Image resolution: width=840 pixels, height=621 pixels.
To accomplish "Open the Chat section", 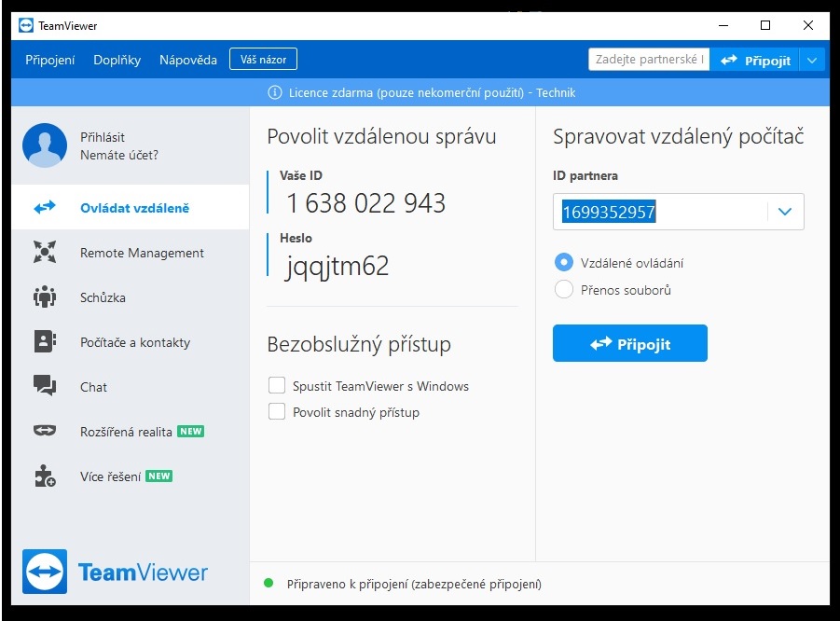I will (x=131, y=386).
